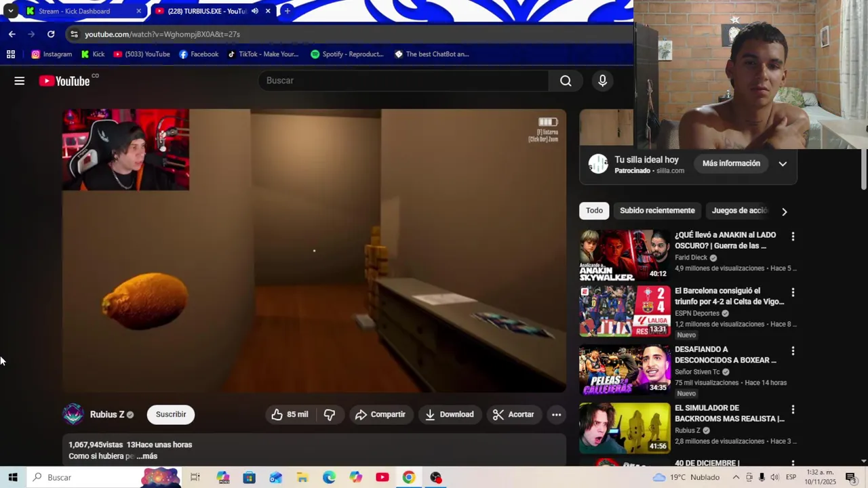The width and height of the screenshot is (868, 488).
Task: Select the Subido recientemente chip
Action: [x=657, y=211]
